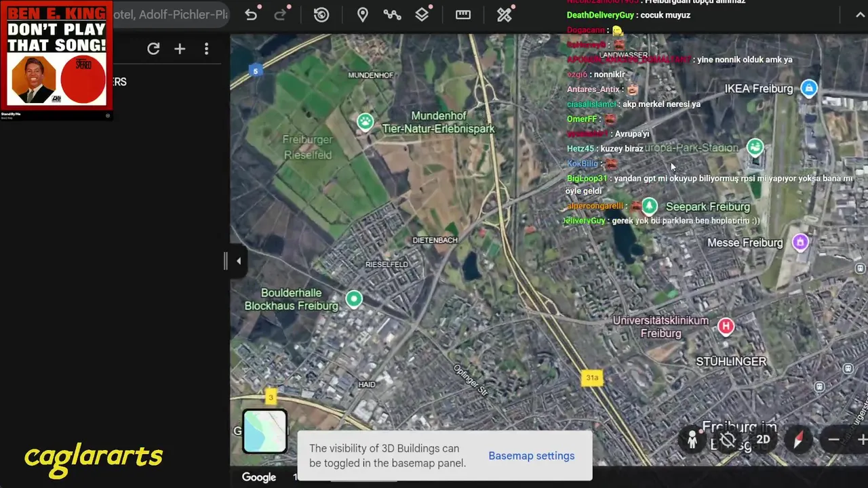Click the Mundenhof Tier-Natur-Erlebnispark label
The height and width of the screenshot is (488, 868).
[x=439, y=122]
